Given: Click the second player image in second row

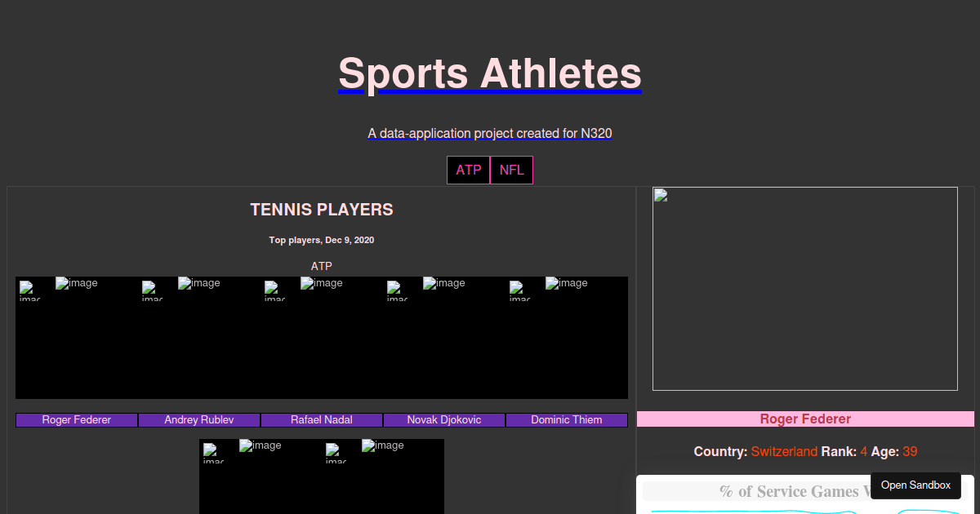Looking at the screenshot, I should pos(383,477).
